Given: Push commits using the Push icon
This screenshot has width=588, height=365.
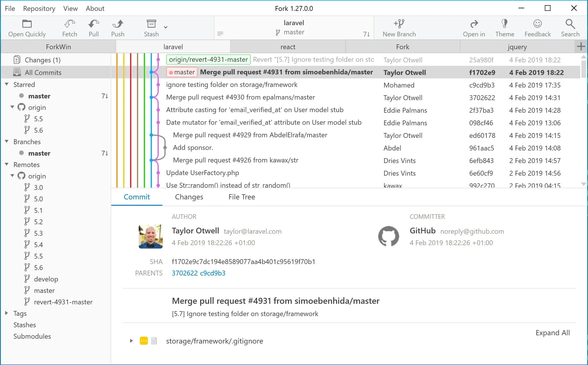Looking at the screenshot, I should point(118,24).
